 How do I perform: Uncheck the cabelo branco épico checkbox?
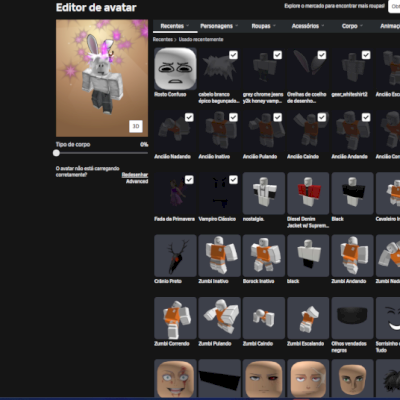click(x=233, y=55)
